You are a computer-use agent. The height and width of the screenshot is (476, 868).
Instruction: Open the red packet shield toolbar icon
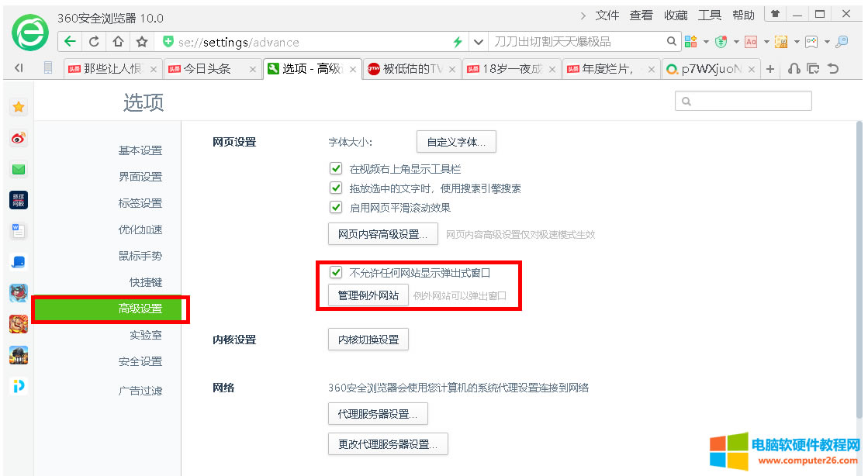(x=720, y=41)
